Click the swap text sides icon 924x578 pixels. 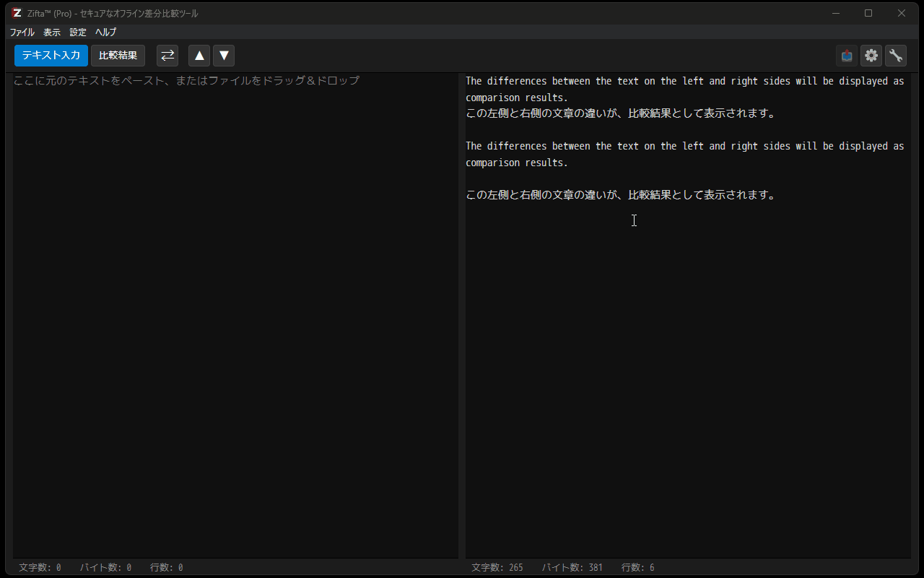[167, 56]
